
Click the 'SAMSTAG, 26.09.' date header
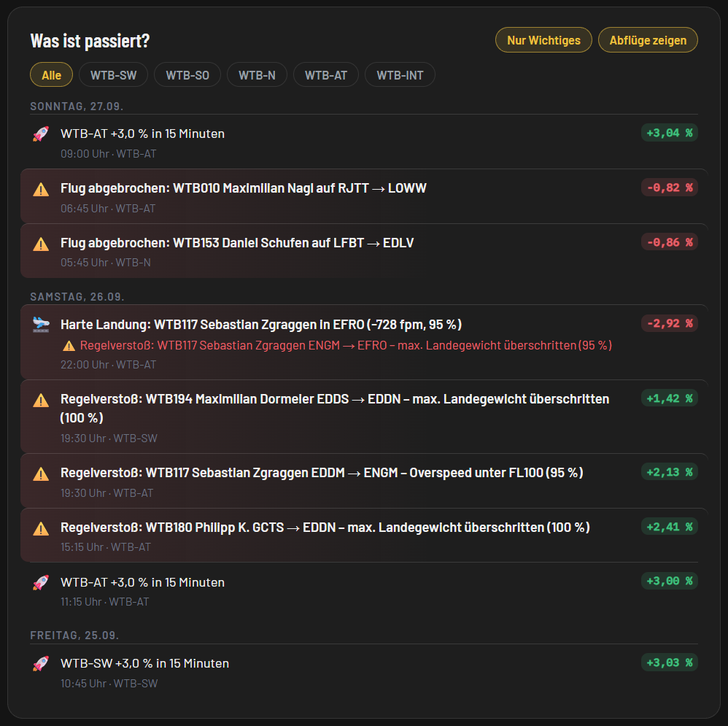[77, 297]
